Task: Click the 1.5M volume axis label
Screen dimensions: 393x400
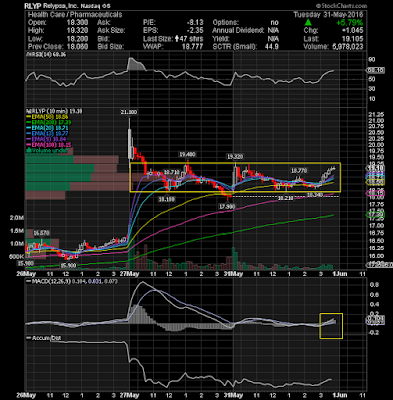Action: tap(17, 231)
